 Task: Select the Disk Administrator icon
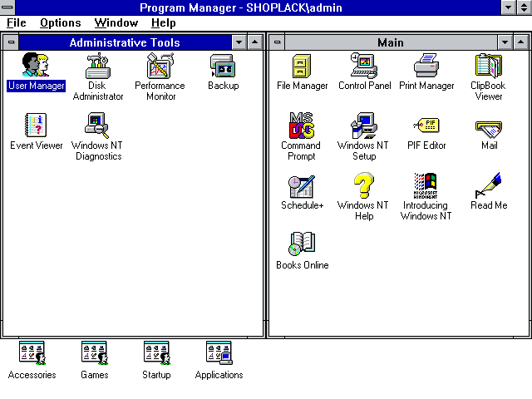click(x=98, y=66)
